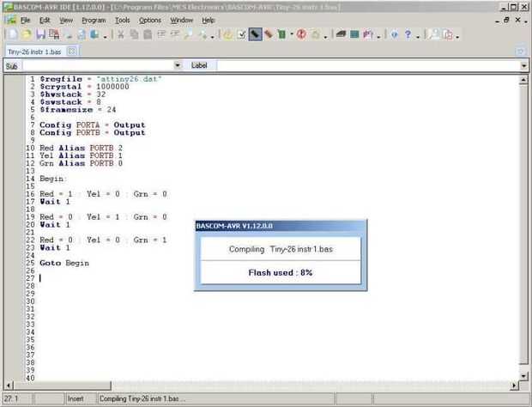Click the blue info circle icon
Screen dimensions: 532x407
point(394,34)
